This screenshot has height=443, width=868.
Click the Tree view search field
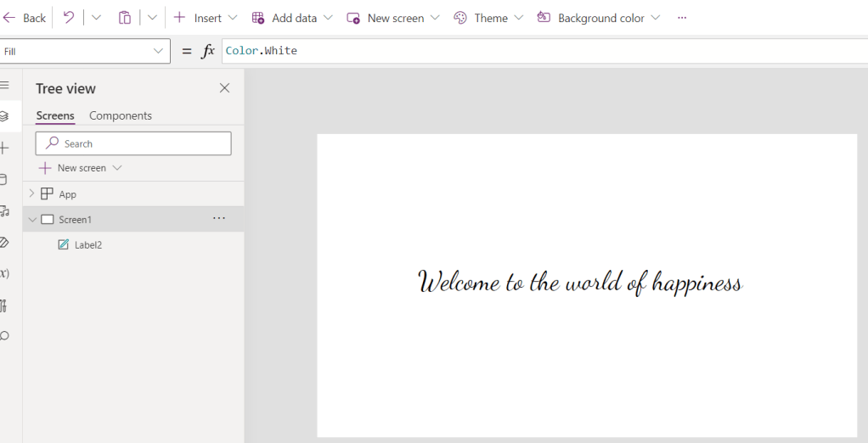coord(134,143)
